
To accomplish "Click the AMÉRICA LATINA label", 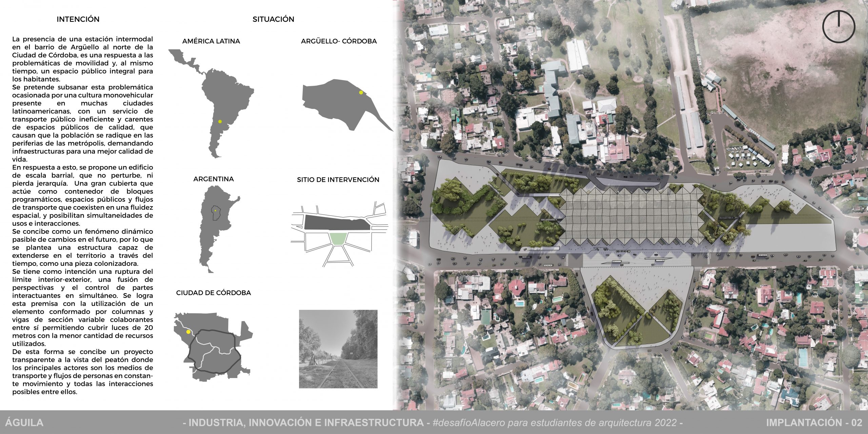I will point(211,41).
